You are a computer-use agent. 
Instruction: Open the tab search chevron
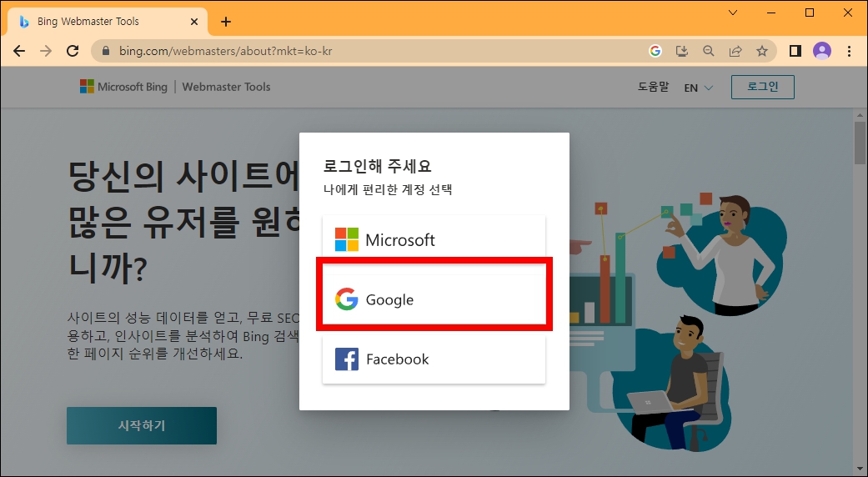click(733, 13)
